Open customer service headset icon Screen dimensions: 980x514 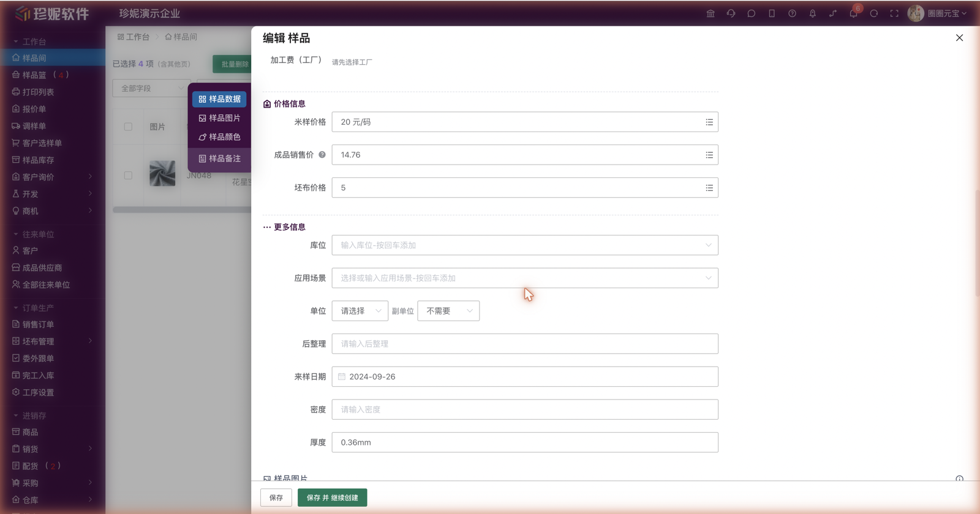point(731,13)
